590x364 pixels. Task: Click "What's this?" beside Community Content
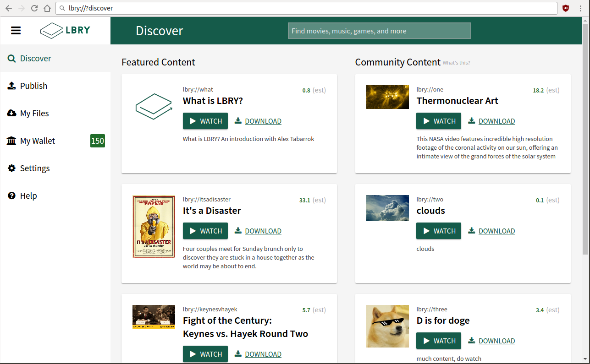point(456,63)
